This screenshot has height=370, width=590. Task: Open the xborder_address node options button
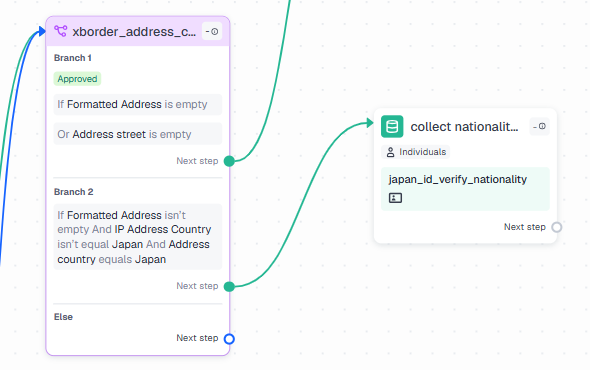click(x=212, y=32)
